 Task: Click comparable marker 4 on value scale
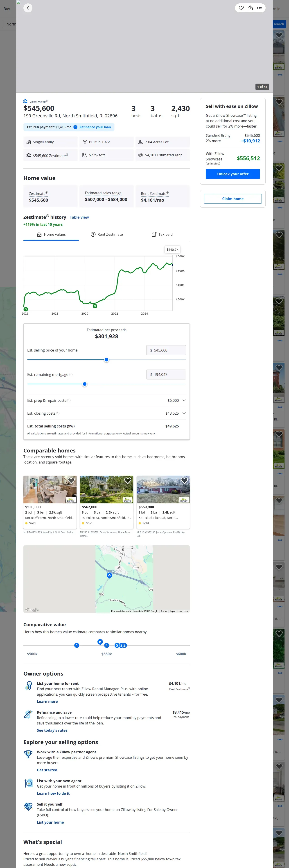tap(107, 645)
